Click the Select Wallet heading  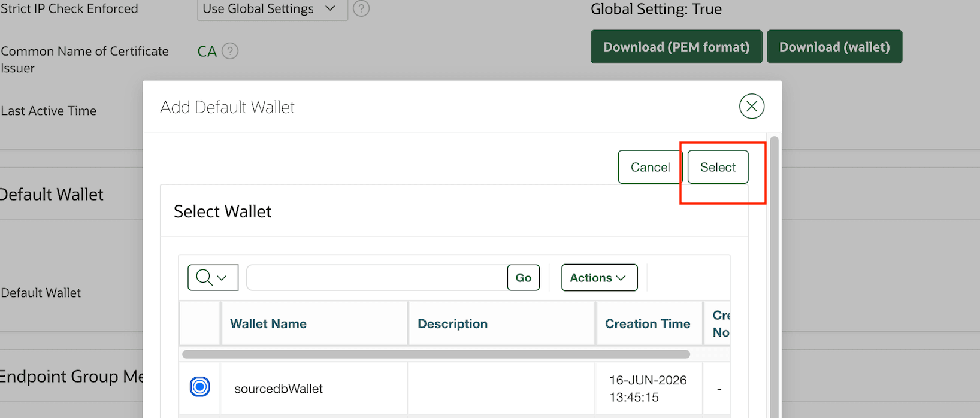[x=222, y=211]
